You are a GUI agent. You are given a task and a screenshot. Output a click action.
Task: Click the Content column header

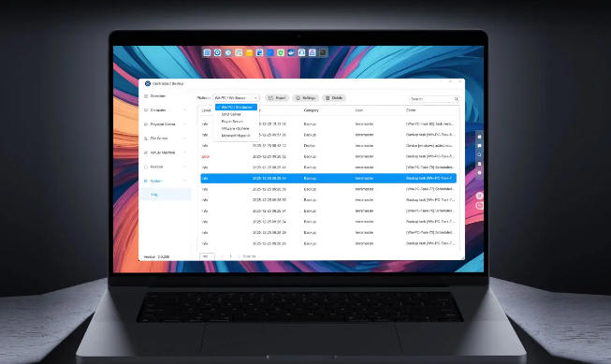[411, 110]
